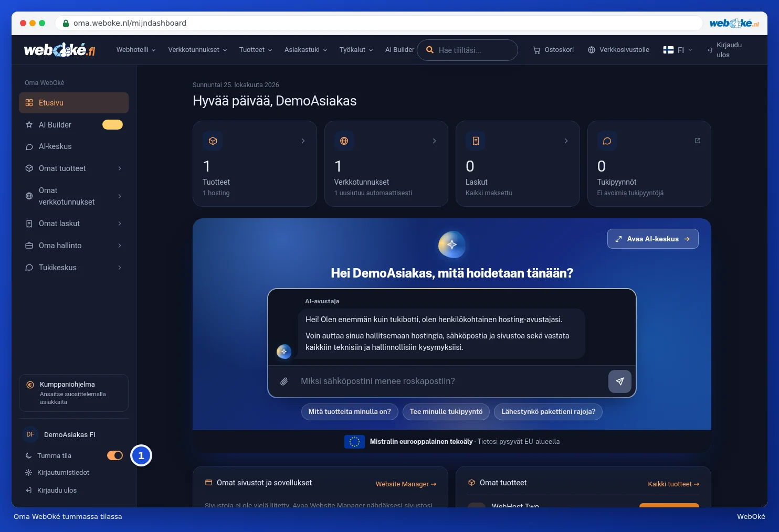The image size is (779, 532).
Task: Open the Asiakastuki top menu
Action: (x=306, y=50)
